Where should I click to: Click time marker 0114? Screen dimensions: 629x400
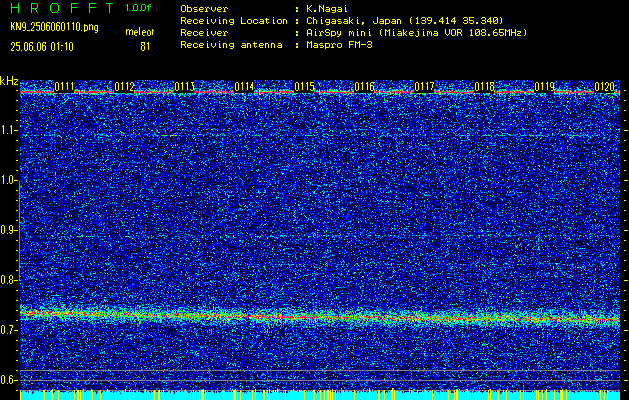[x=244, y=87]
